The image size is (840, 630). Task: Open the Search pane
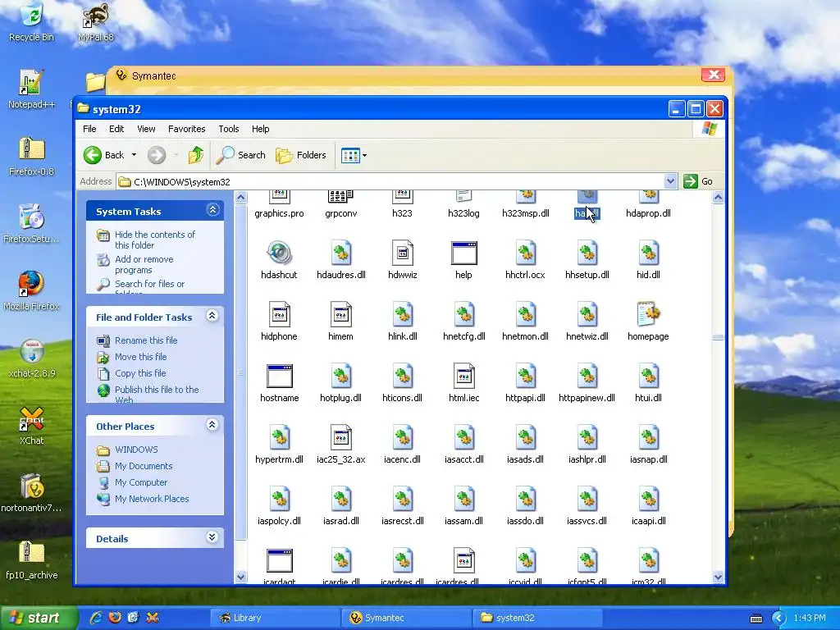(x=241, y=155)
